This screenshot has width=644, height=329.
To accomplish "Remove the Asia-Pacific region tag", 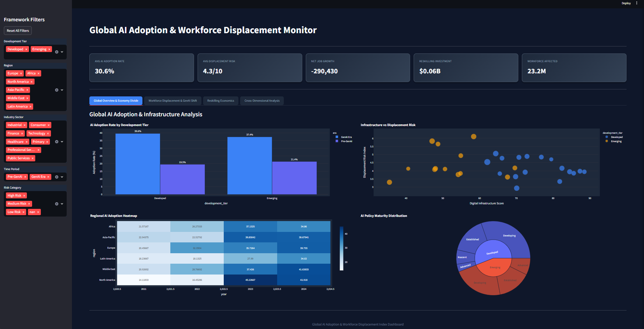I will 27,90.
